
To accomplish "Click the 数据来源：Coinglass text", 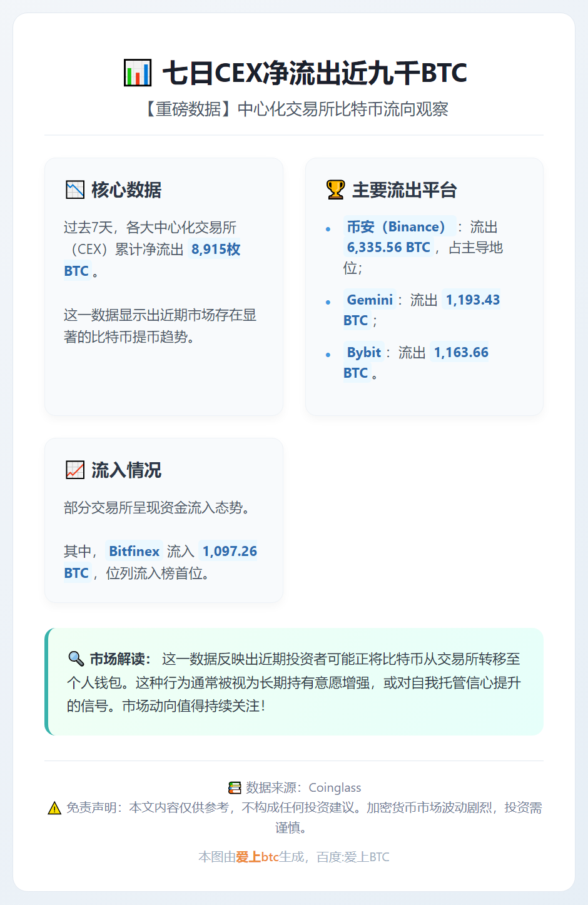I will click(x=303, y=787).
